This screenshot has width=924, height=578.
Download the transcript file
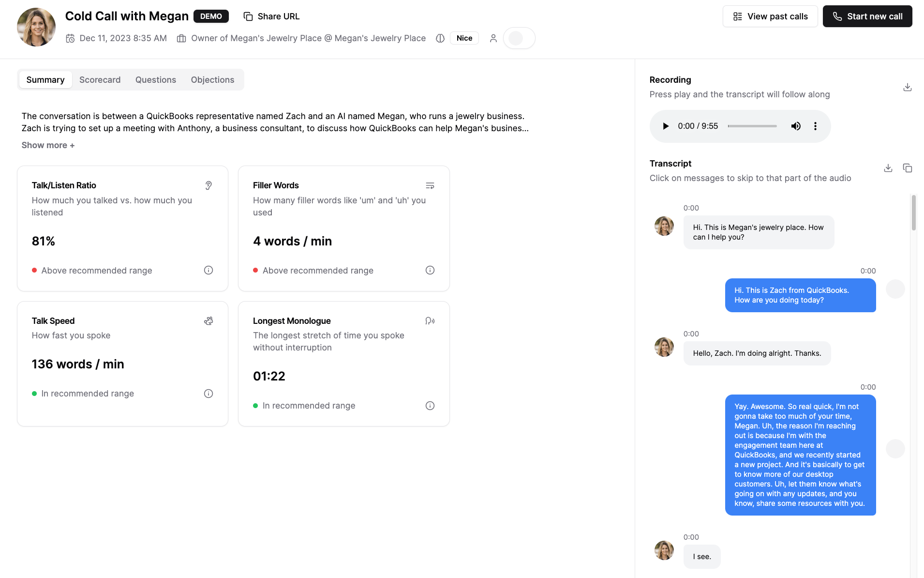[888, 168]
